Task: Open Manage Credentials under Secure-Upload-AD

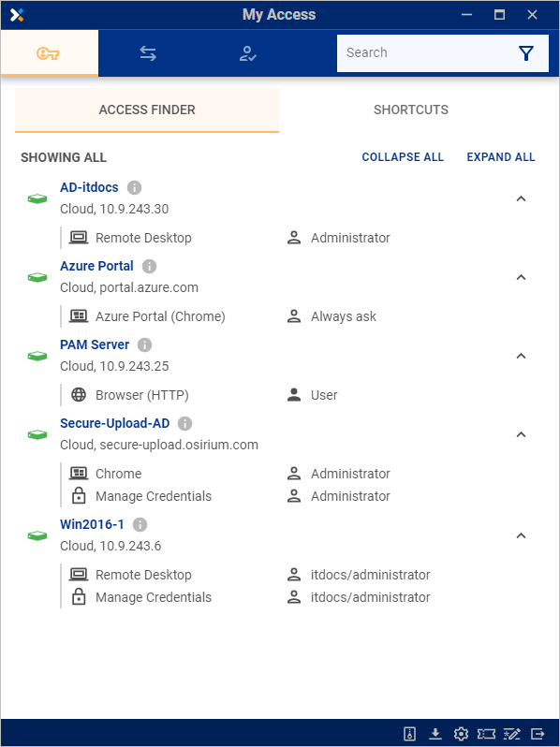Action: point(154,496)
